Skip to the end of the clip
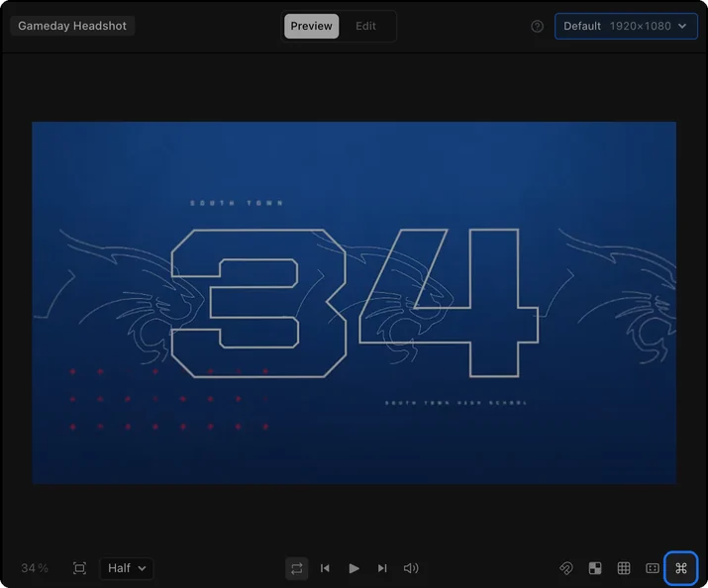 point(382,568)
